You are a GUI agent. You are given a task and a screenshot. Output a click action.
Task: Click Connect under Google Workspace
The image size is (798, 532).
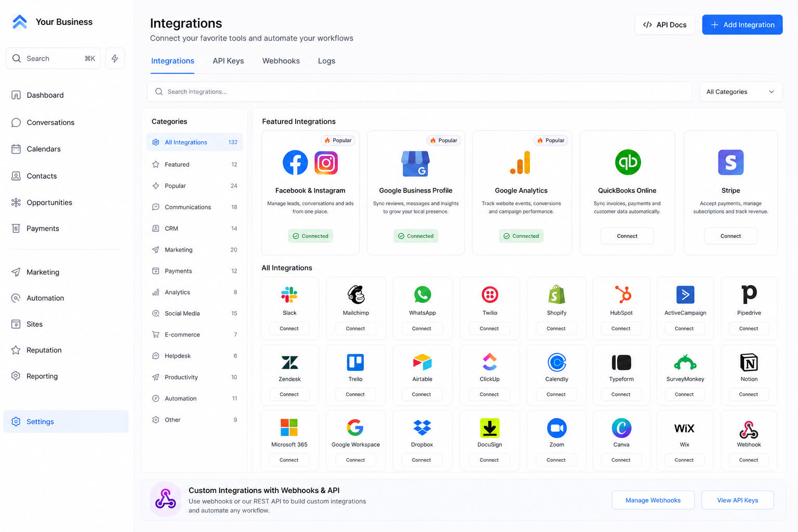[x=355, y=460]
